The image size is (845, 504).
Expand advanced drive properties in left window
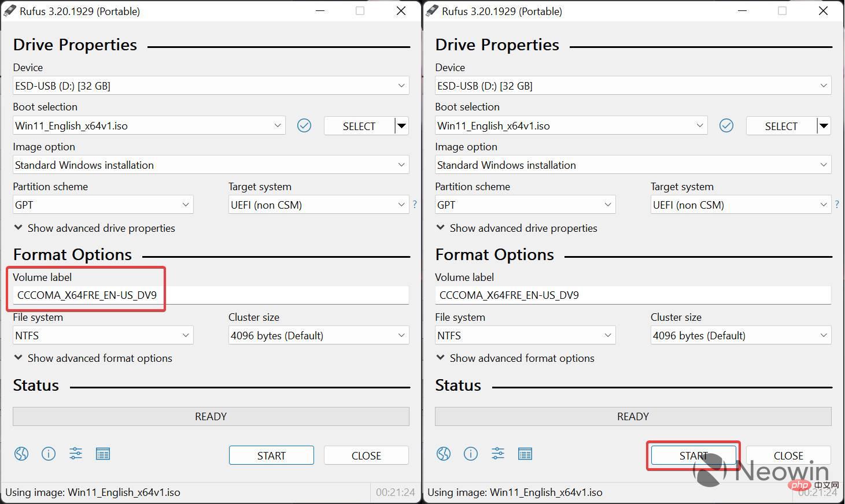click(x=94, y=228)
